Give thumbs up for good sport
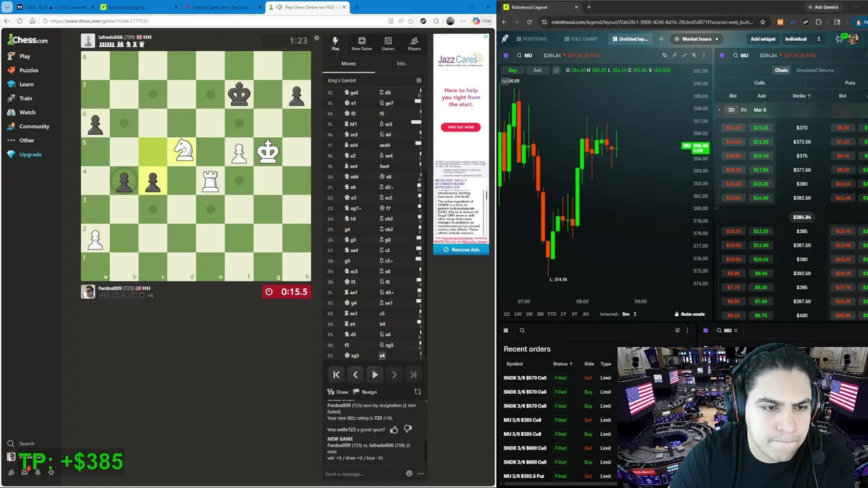 pos(394,429)
